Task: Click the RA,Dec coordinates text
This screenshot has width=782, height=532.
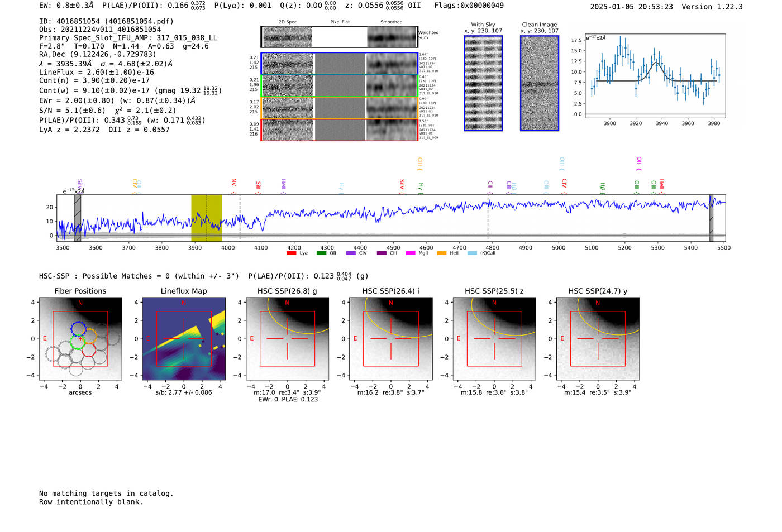Action: [x=98, y=54]
